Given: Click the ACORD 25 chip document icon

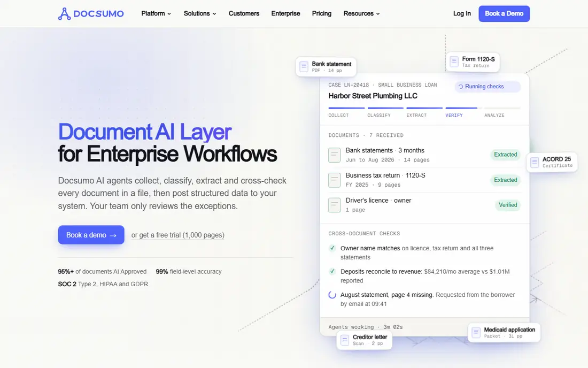Looking at the screenshot, I should click(x=535, y=162).
